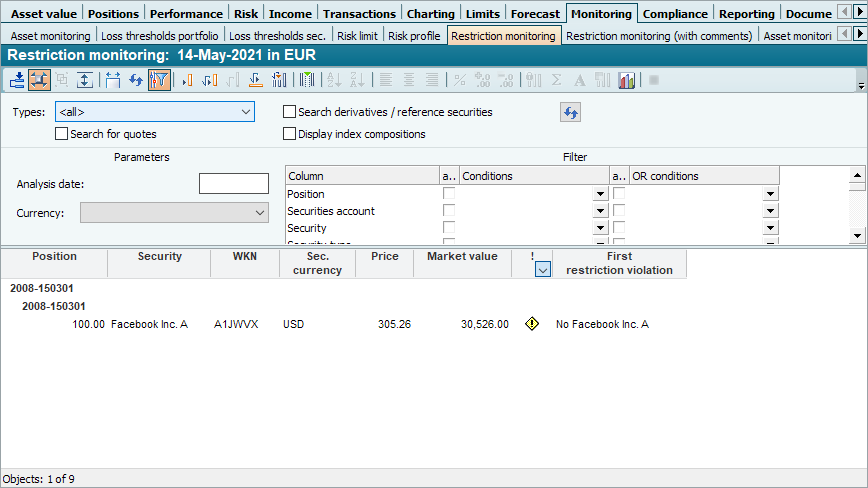Viewport: 868px width, 488px height.
Task: Enable the Search for quotes checkbox
Action: point(62,134)
